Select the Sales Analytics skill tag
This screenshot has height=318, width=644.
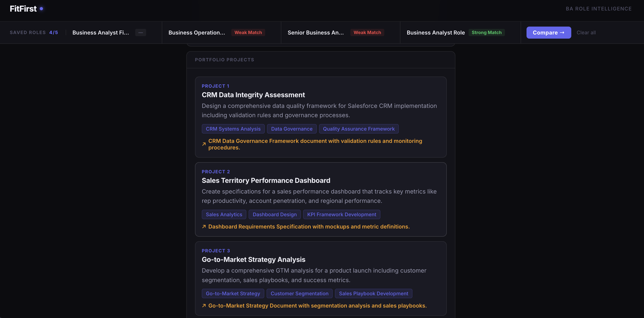coord(224,214)
